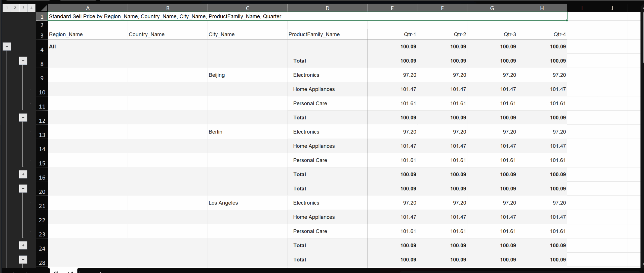Collapse the Los Angeles group at row 20
Viewport: 644px width, 273px height.
tap(23, 188)
